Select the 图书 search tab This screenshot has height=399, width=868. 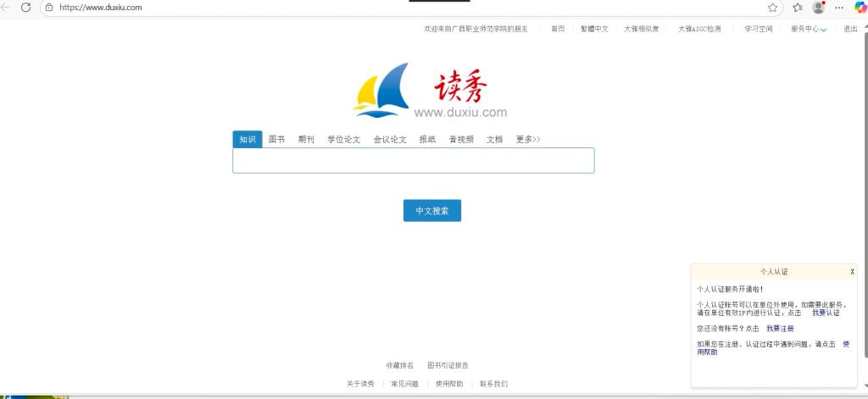click(x=276, y=140)
